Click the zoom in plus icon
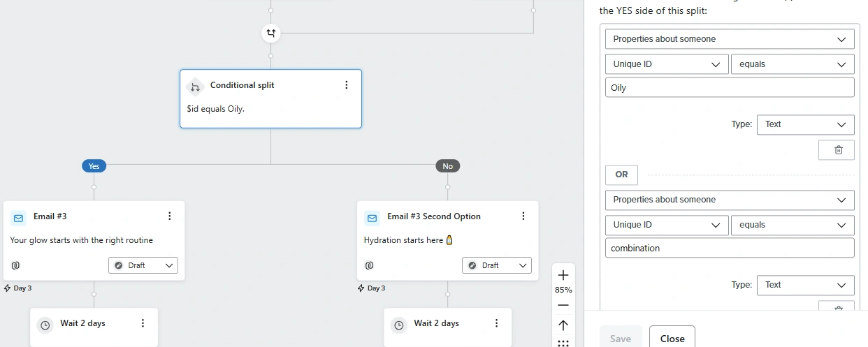The image size is (868, 347). [x=563, y=275]
